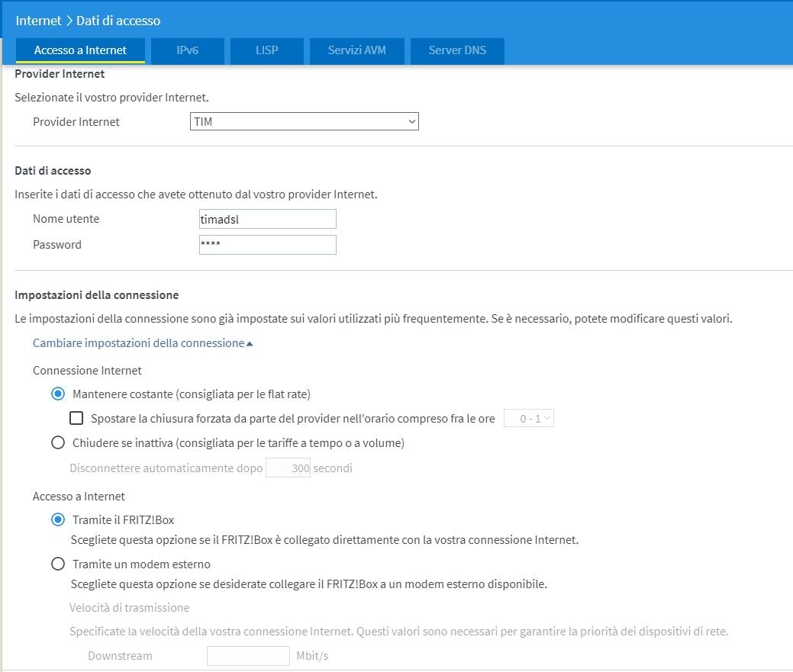Enable Spostare la chiusura forzata checkbox

76,418
